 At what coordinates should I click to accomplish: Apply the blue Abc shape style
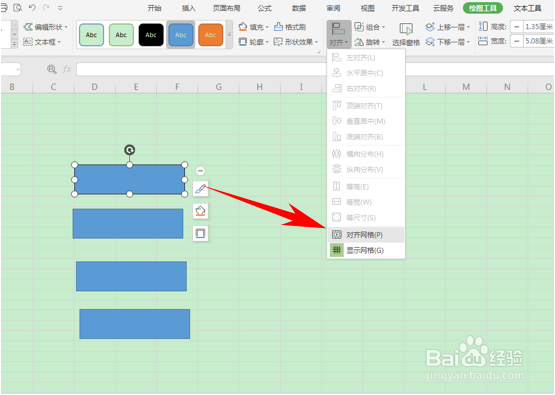click(x=181, y=35)
